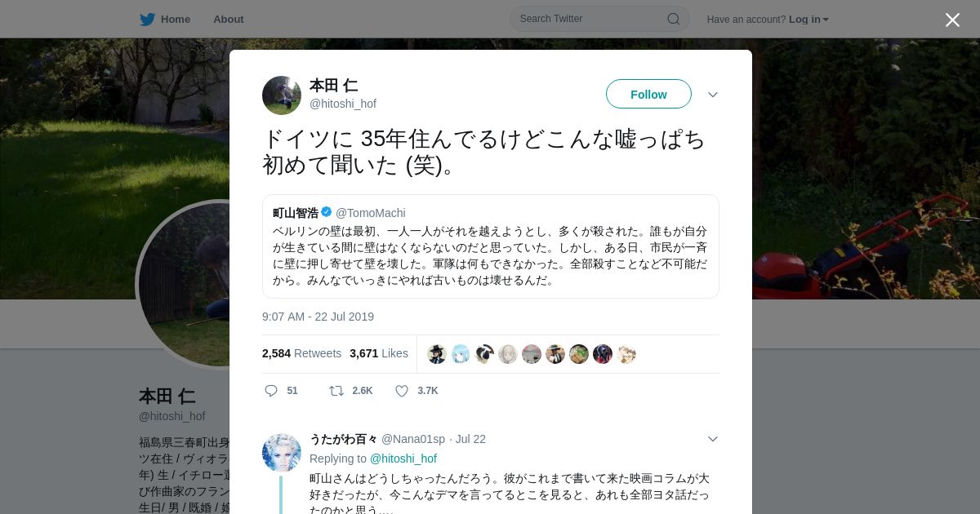The width and height of the screenshot is (980, 514).
Task: Close the tweet overlay with X
Action: 952,20
